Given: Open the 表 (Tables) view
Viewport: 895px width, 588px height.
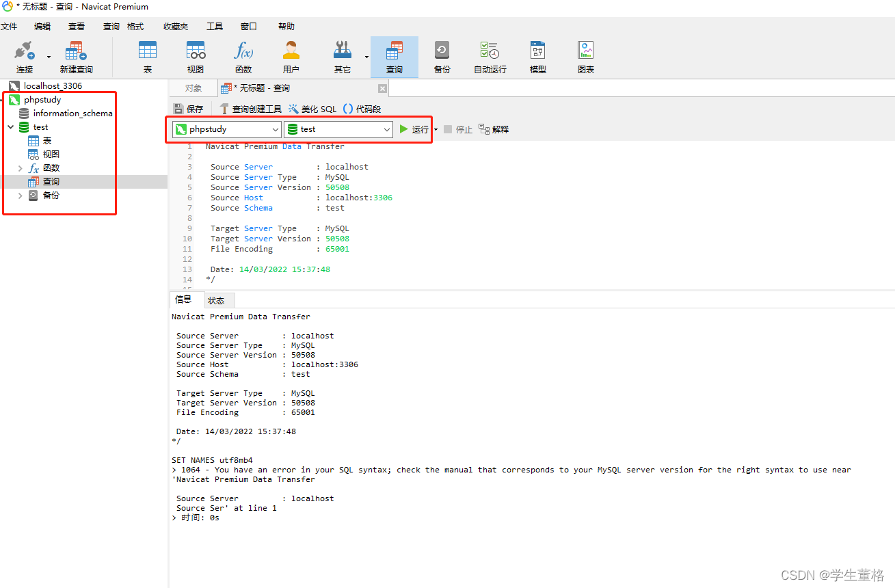Looking at the screenshot, I should [148, 56].
